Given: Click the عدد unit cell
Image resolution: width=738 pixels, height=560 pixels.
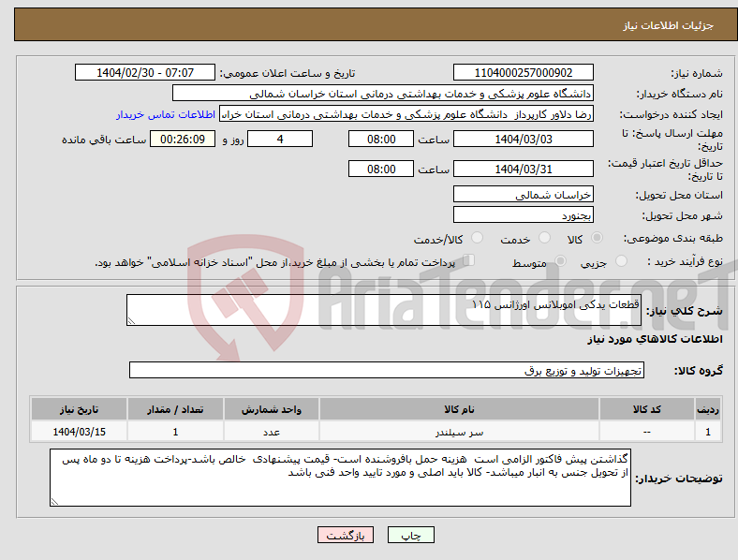Looking at the screenshot, I should coord(272,432).
